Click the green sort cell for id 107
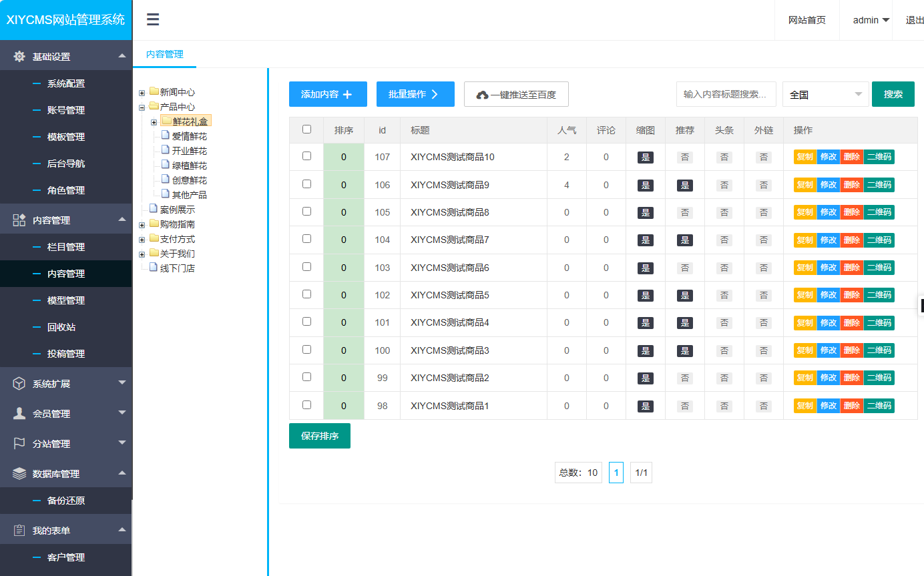This screenshot has height=576, width=924. click(x=344, y=158)
